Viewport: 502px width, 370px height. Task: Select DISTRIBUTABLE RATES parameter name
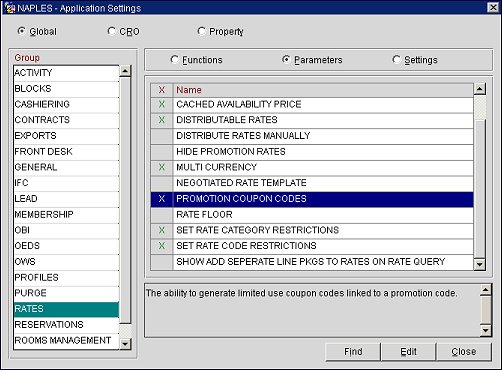click(x=323, y=120)
